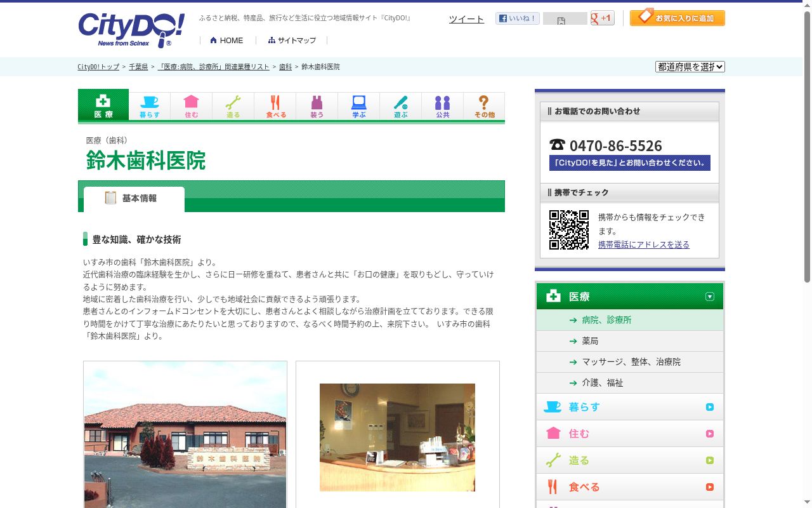Click the reception desk interior photo
This screenshot has height=508, width=812.
click(x=397, y=438)
